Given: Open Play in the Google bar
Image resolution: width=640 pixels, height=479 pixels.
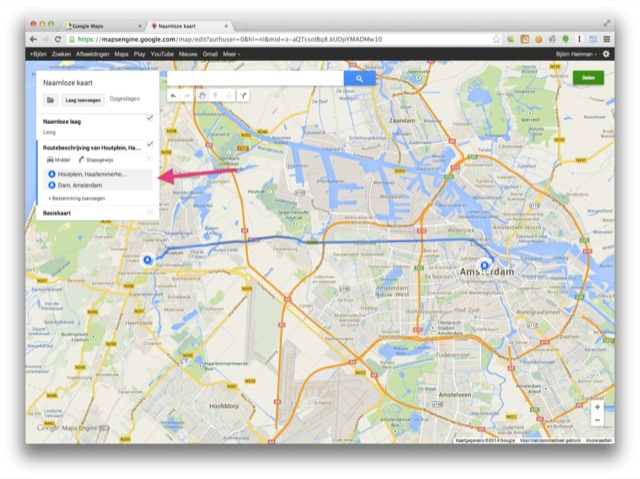Looking at the screenshot, I should click(139, 54).
